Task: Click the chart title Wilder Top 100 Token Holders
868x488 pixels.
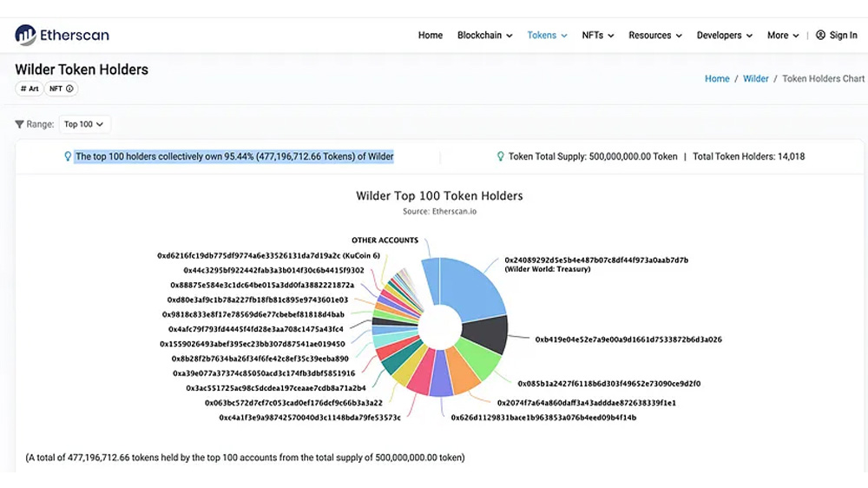Action: [439, 195]
